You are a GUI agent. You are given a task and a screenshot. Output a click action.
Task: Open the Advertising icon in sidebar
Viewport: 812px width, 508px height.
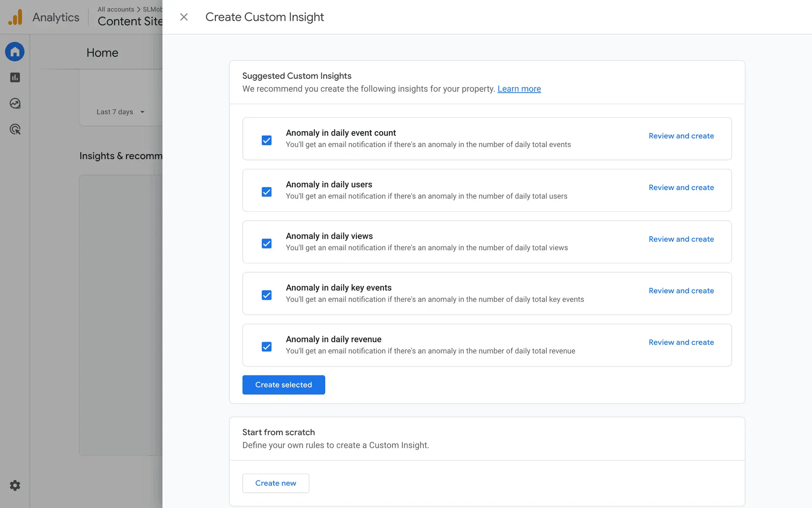[x=15, y=129]
